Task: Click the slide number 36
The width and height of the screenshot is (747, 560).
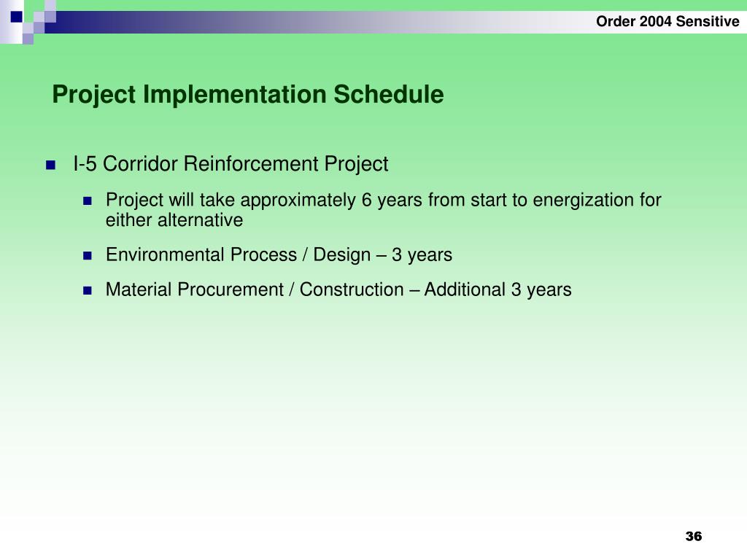Action: 693,537
